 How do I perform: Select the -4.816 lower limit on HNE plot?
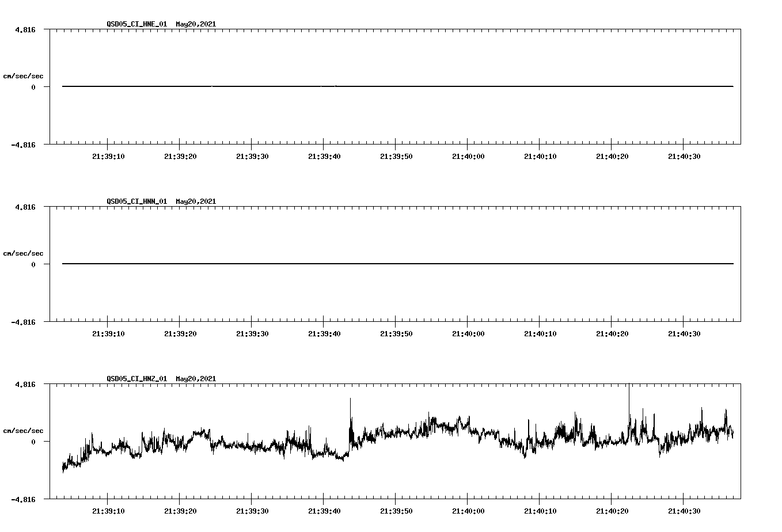(24, 145)
